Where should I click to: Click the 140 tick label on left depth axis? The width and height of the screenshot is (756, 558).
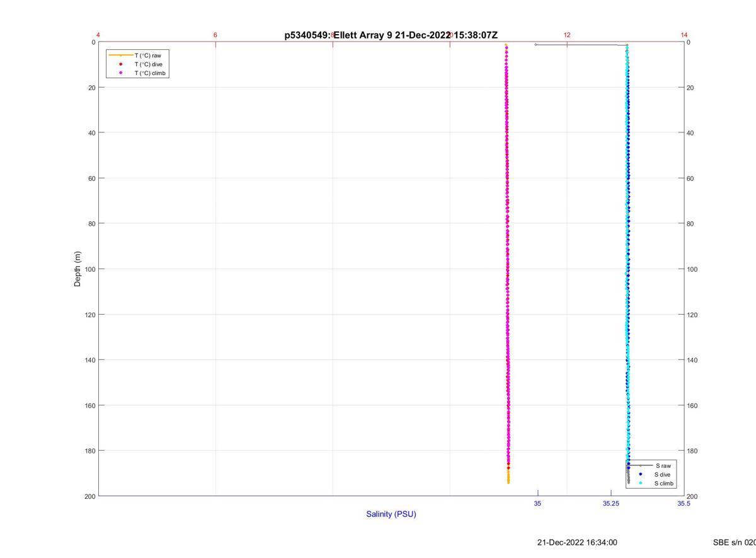point(90,360)
